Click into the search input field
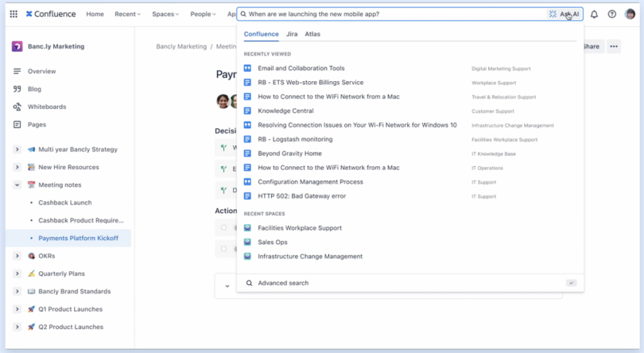644x353 pixels. tap(390, 14)
